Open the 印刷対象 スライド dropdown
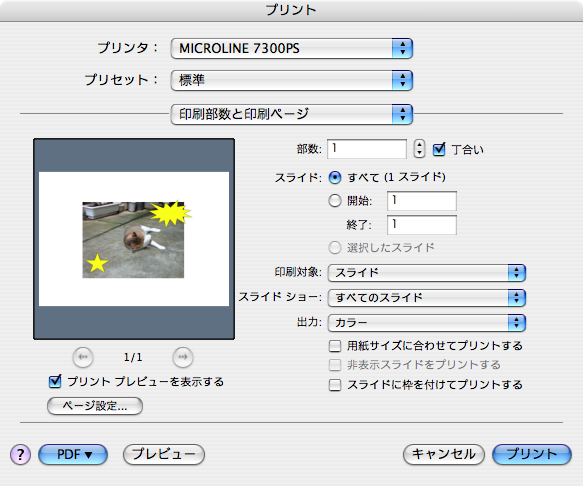The width and height of the screenshot is (583, 486). pos(426,273)
